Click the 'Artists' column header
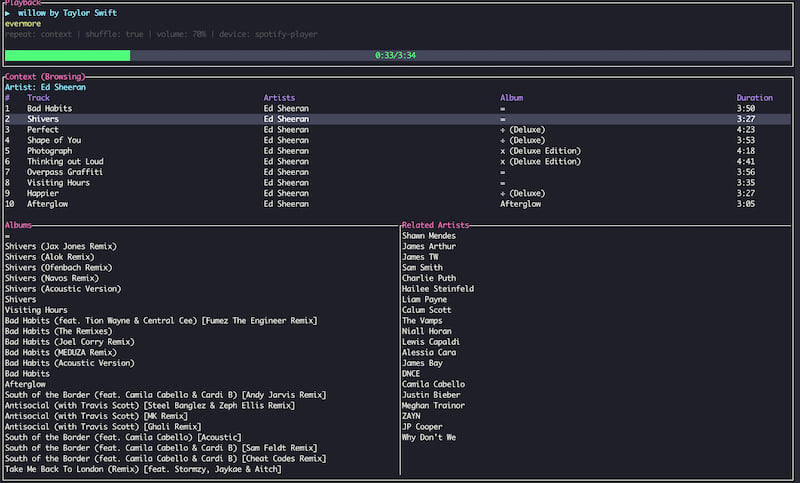Screen dimensions: 800x483 pyautogui.click(x=279, y=97)
